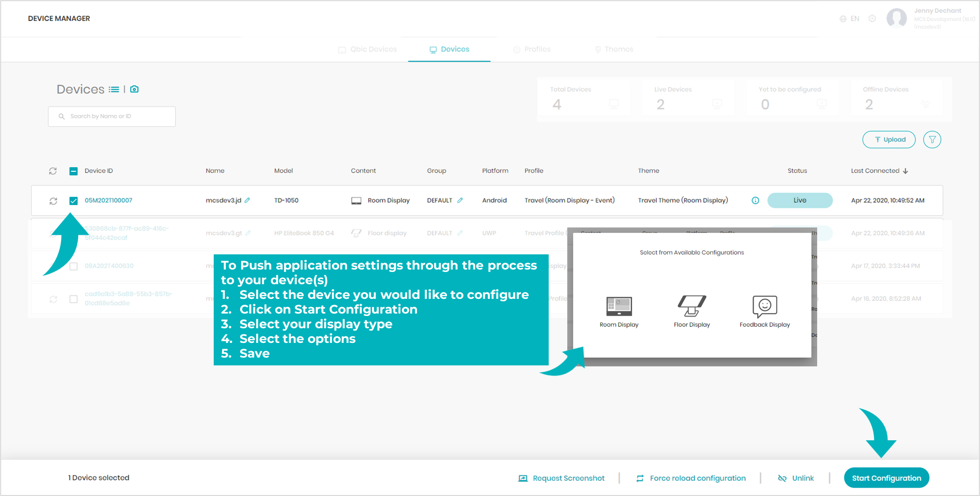The width and height of the screenshot is (980, 496).
Task: Uncheck the 05M202T100007 device checkbox
Action: pyautogui.click(x=73, y=201)
